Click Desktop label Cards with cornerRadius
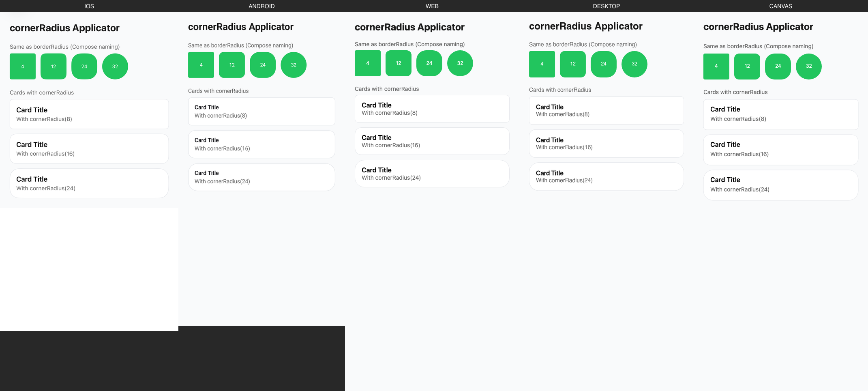The width and height of the screenshot is (868, 391). click(x=560, y=90)
